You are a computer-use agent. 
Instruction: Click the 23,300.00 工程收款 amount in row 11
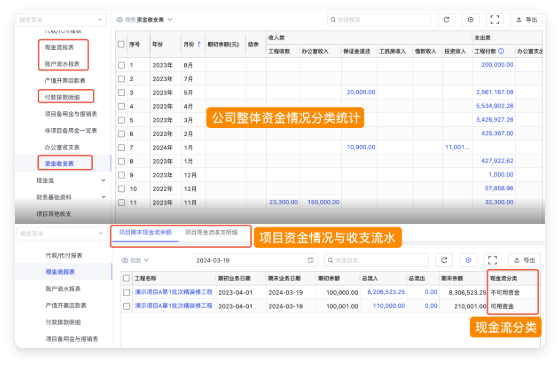pos(284,202)
